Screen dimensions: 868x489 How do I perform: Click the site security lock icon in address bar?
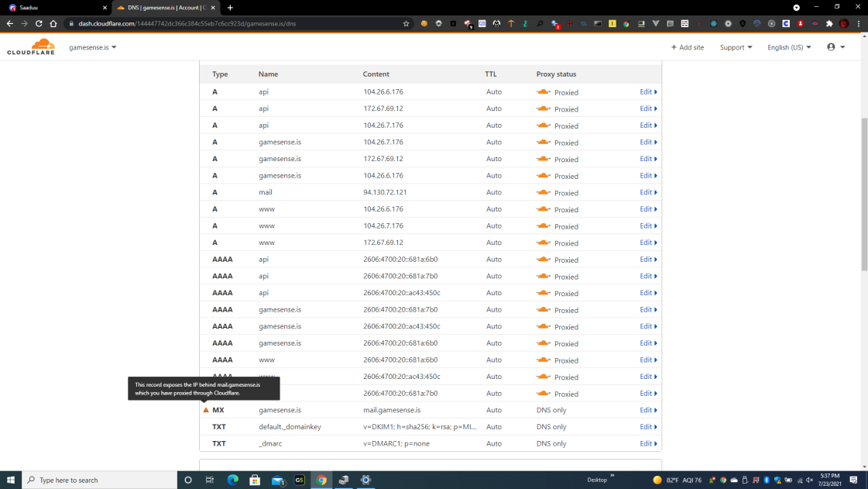click(x=70, y=24)
